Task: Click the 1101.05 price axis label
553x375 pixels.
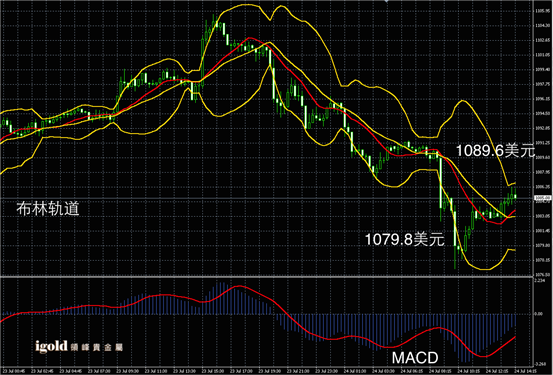Action: pos(542,55)
